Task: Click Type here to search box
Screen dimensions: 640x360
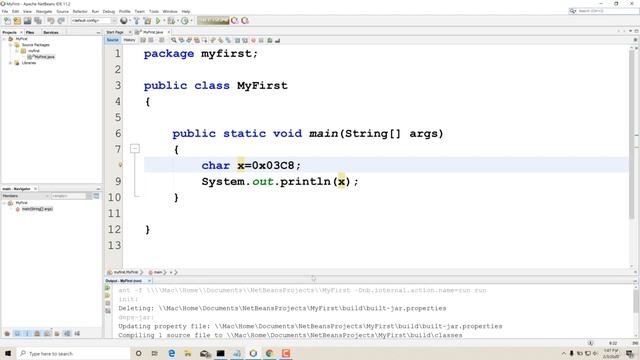Action: click(73, 353)
